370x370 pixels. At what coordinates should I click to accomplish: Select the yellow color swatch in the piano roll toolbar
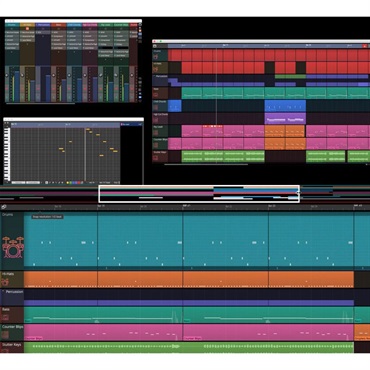67,182
